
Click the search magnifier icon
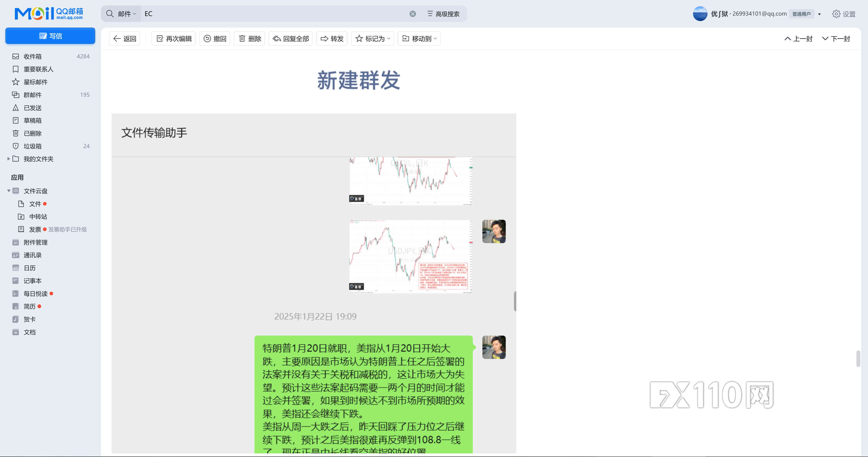coord(110,14)
